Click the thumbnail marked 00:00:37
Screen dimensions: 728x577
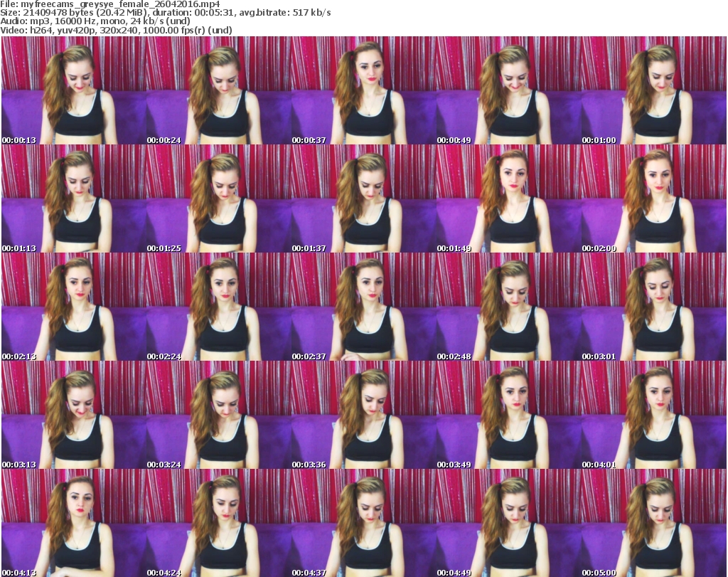363,90
